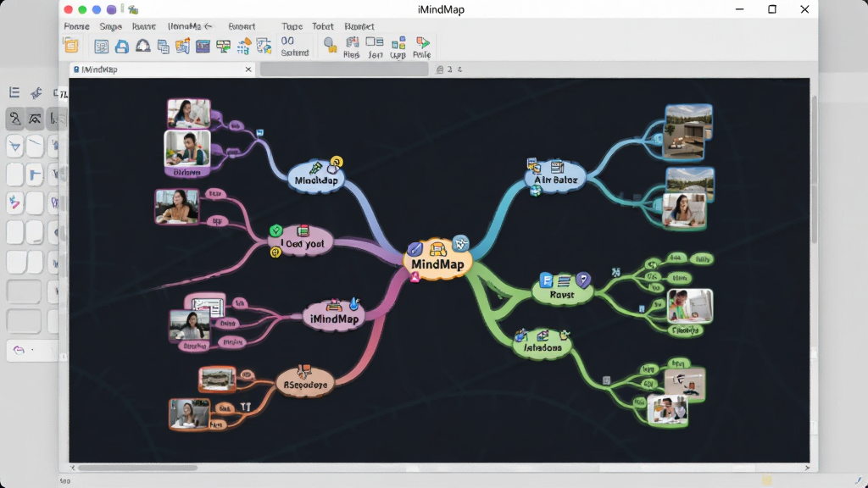Click the list lines icon atop the left panel

coord(14,92)
